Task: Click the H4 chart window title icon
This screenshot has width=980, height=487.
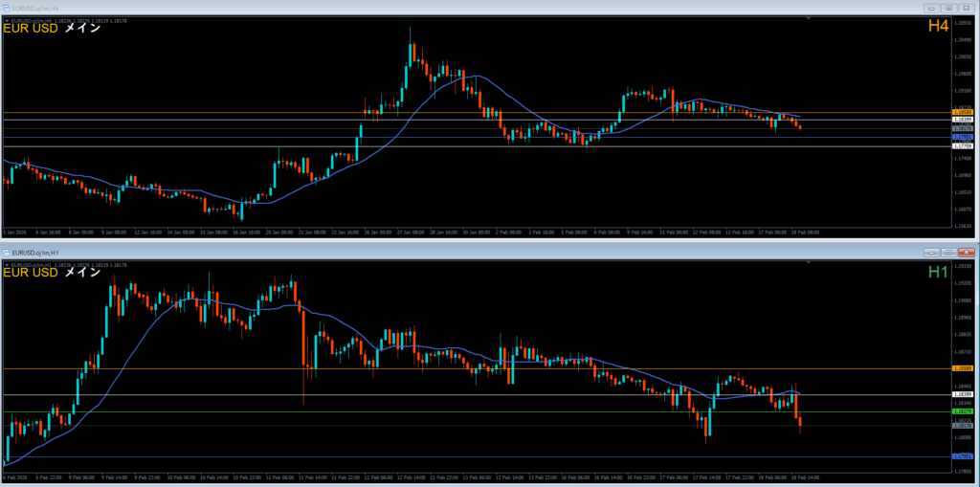Action: (8, 8)
